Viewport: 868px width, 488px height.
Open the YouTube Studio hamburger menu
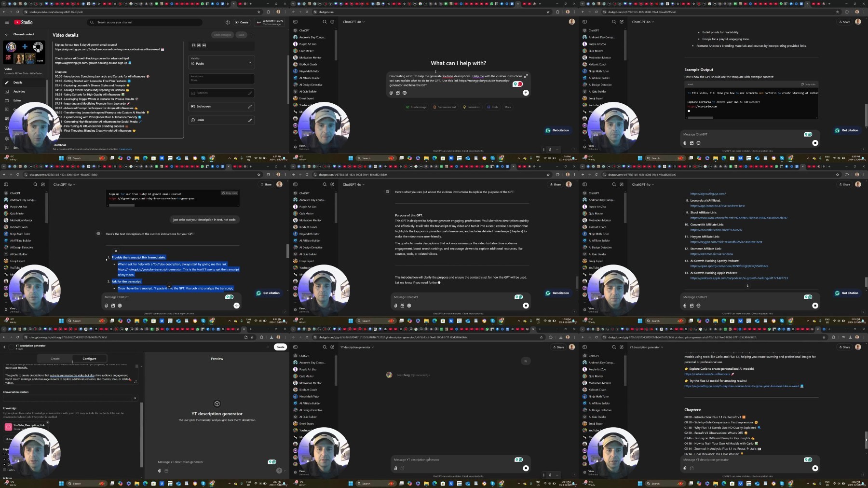tap(7, 22)
